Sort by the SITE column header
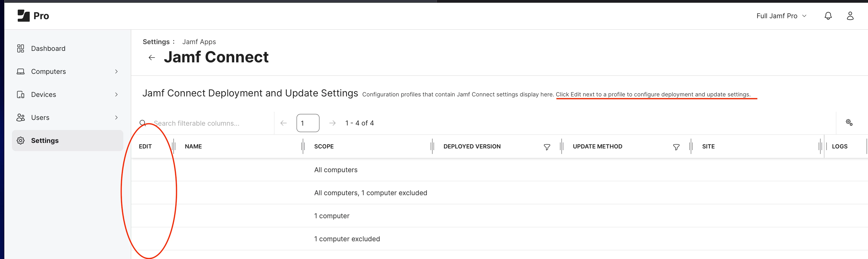The width and height of the screenshot is (868, 259). point(708,146)
